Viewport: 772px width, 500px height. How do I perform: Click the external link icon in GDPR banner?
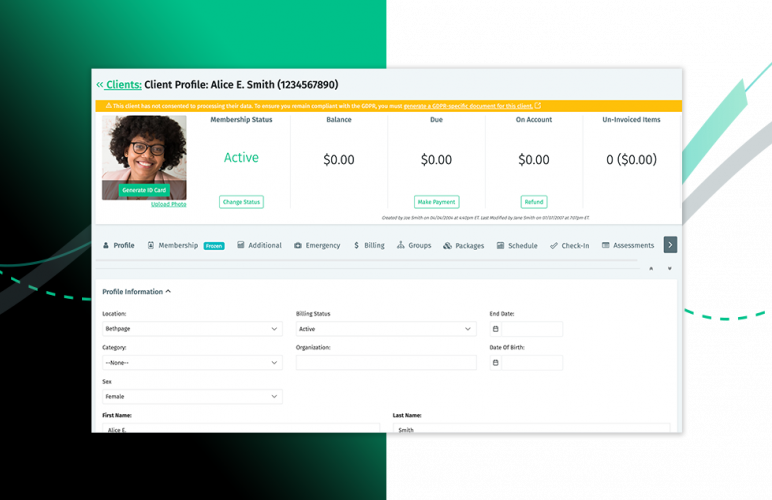538,105
